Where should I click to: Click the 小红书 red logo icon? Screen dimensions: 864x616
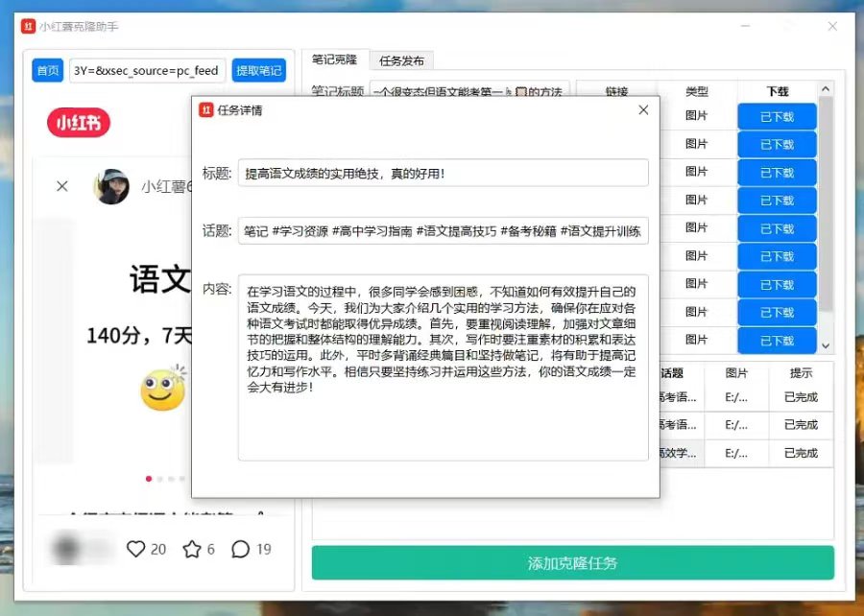coord(77,123)
